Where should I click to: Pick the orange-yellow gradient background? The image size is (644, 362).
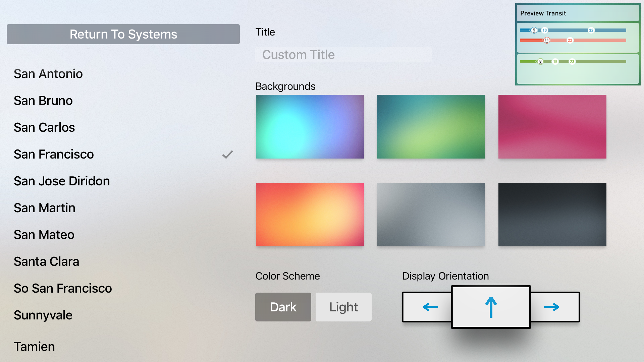click(310, 215)
